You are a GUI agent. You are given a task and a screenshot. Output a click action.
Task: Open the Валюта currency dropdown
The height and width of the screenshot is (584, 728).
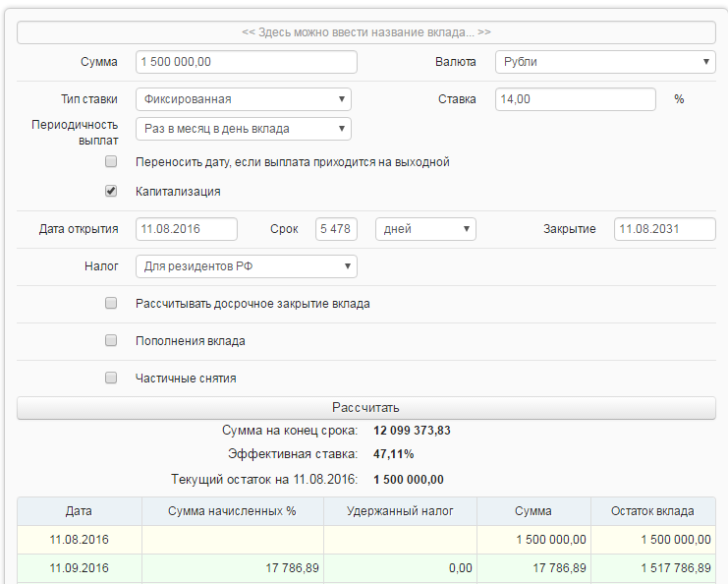[604, 62]
